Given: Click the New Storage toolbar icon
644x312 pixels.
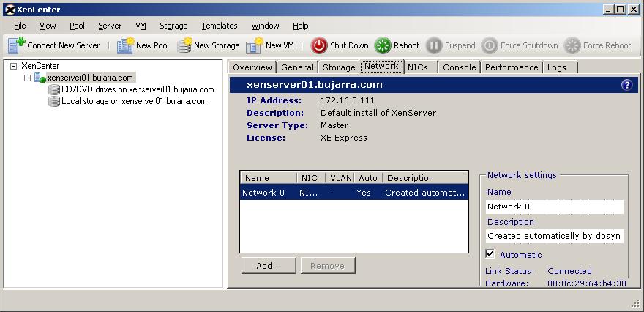Looking at the screenshot, I should (185, 45).
